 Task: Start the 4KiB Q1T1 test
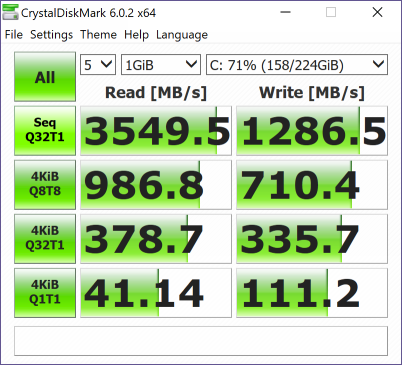[x=45, y=293]
